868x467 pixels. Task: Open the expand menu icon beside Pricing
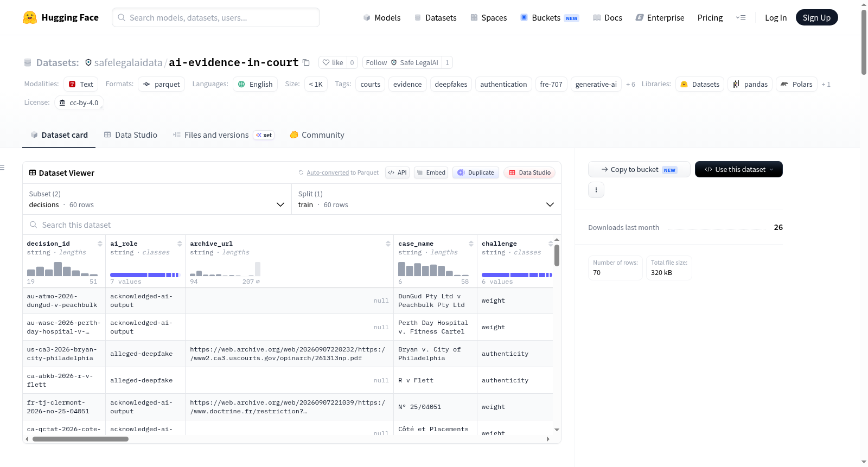pos(741,17)
